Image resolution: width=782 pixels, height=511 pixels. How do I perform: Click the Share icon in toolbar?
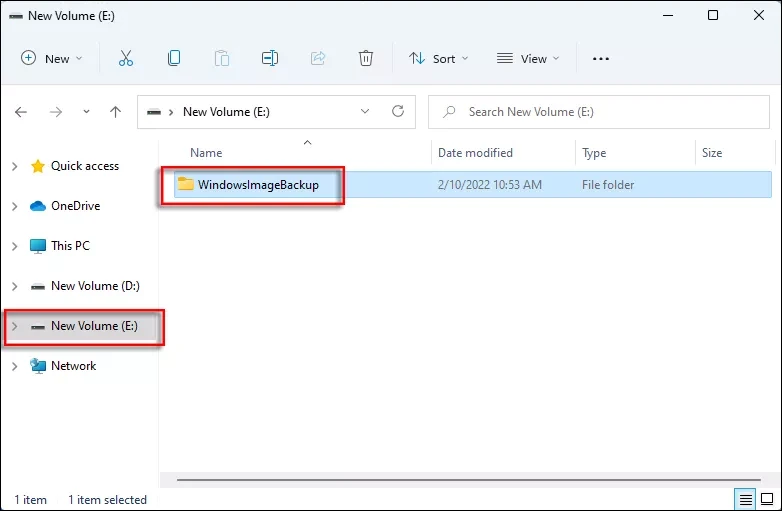318,58
